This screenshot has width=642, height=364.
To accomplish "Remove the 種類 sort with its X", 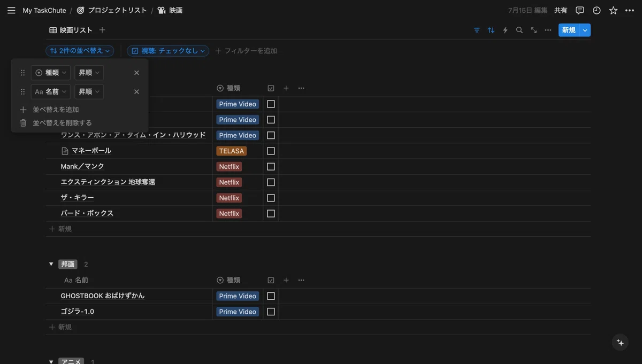I will tap(136, 73).
